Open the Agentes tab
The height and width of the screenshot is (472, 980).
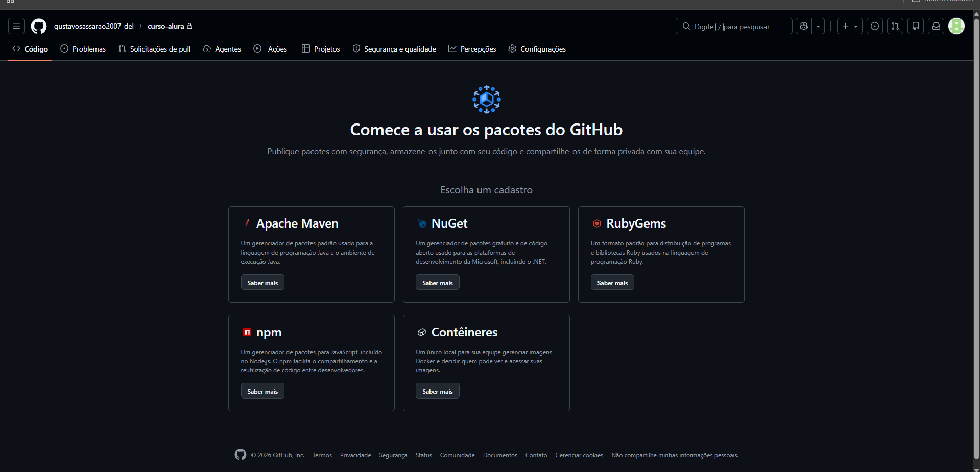222,49
